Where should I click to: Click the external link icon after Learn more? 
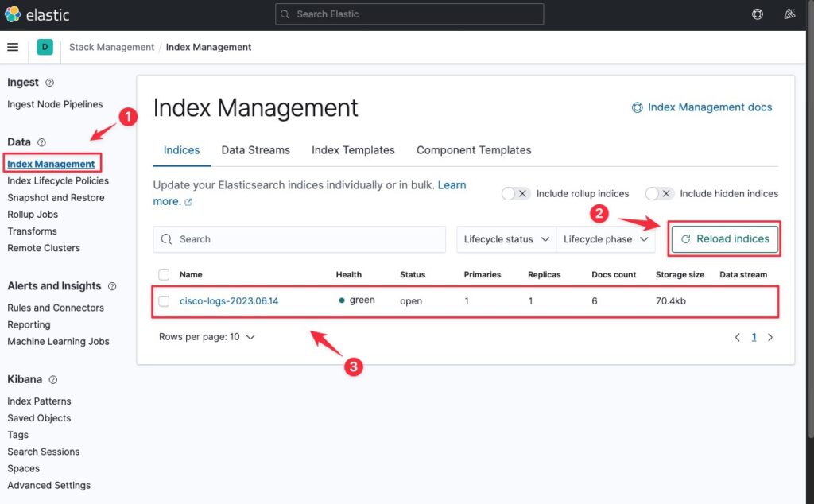pos(188,202)
